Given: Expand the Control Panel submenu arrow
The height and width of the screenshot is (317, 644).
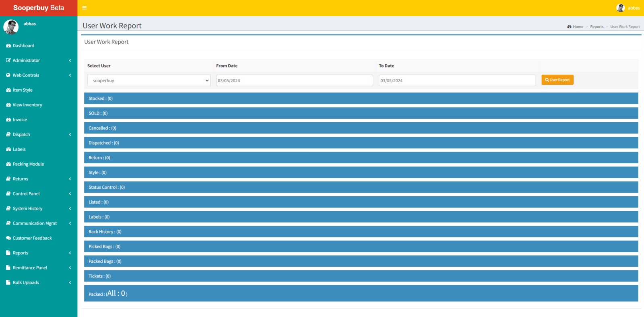Looking at the screenshot, I should (x=70, y=193).
